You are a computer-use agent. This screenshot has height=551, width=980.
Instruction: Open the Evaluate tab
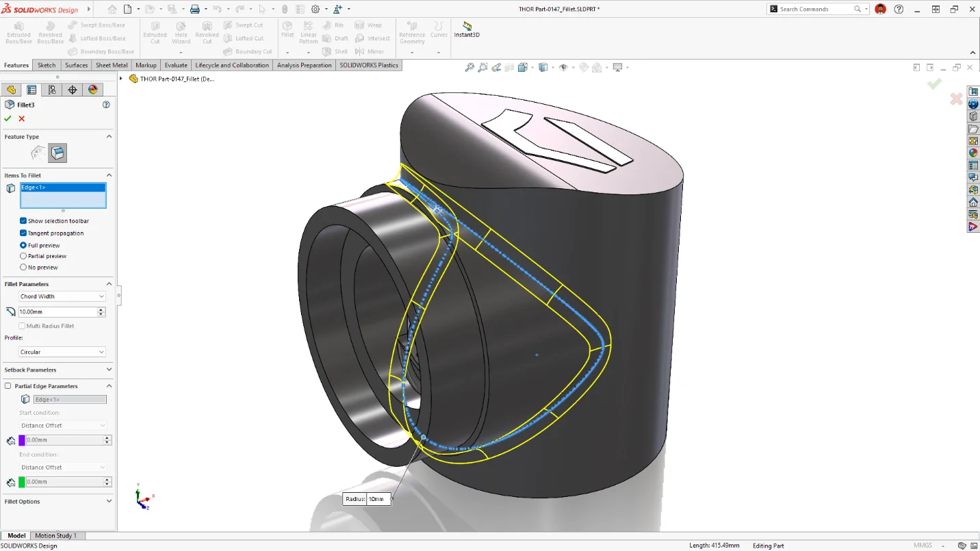pyautogui.click(x=176, y=65)
